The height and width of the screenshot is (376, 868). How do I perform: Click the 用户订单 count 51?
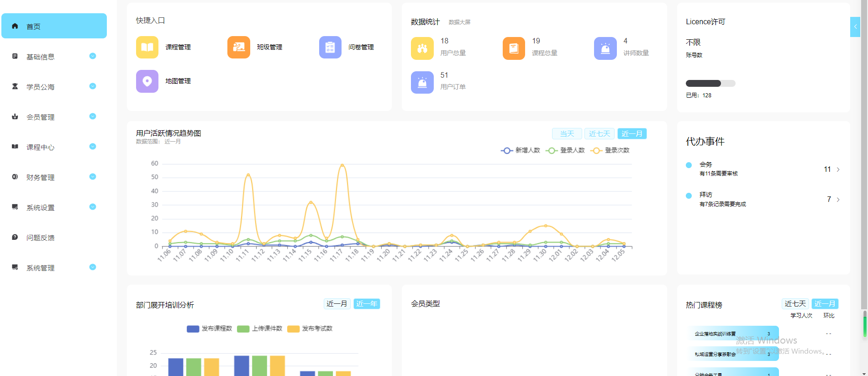tap(444, 75)
